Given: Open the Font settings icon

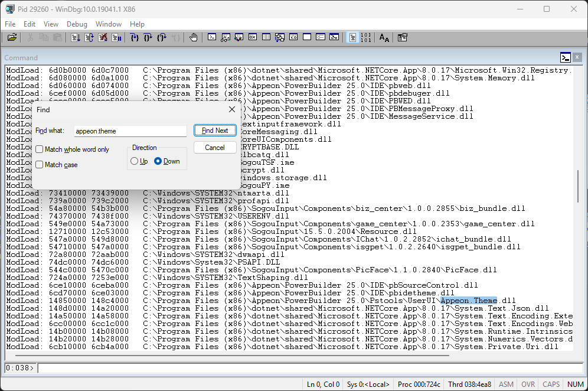Looking at the screenshot, I should (384, 37).
